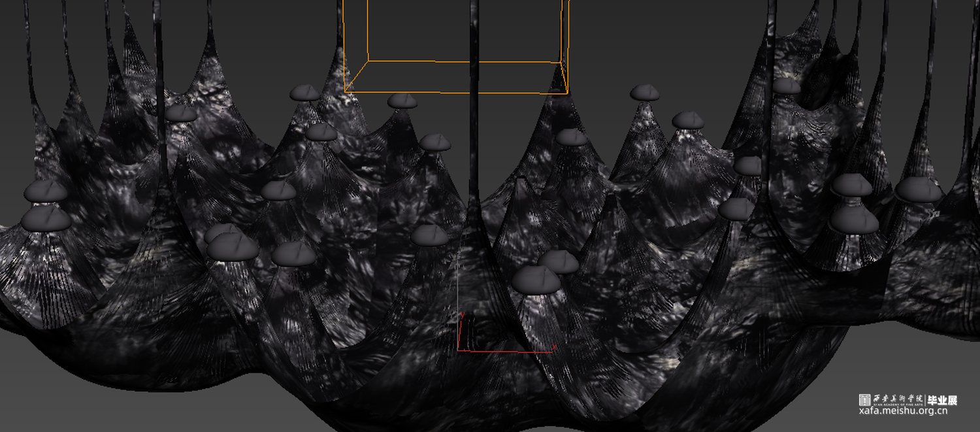Select the axis gizmo origin corner
980x432 pixels.
(458, 350)
